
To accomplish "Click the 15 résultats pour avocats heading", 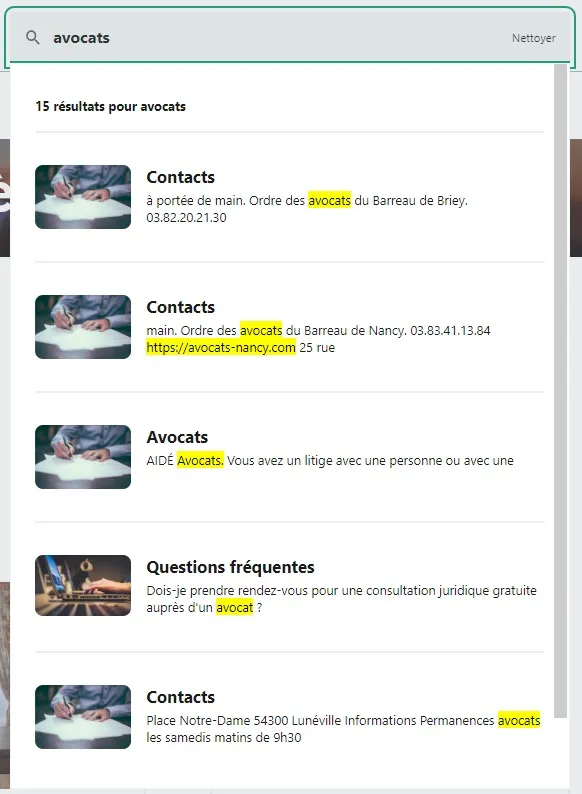I will click(x=110, y=106).
